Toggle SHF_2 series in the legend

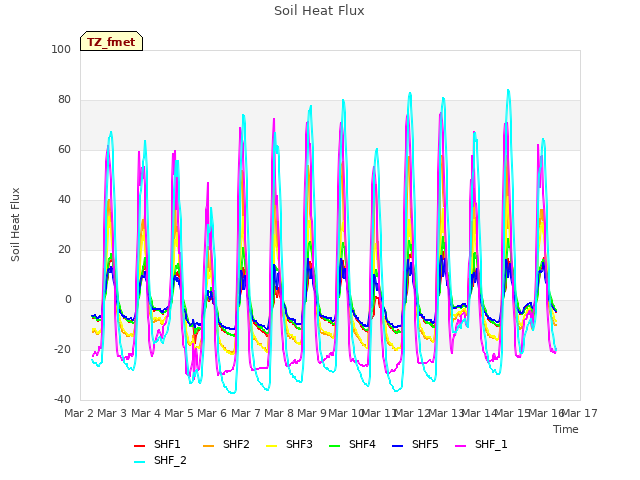[160, 461]
